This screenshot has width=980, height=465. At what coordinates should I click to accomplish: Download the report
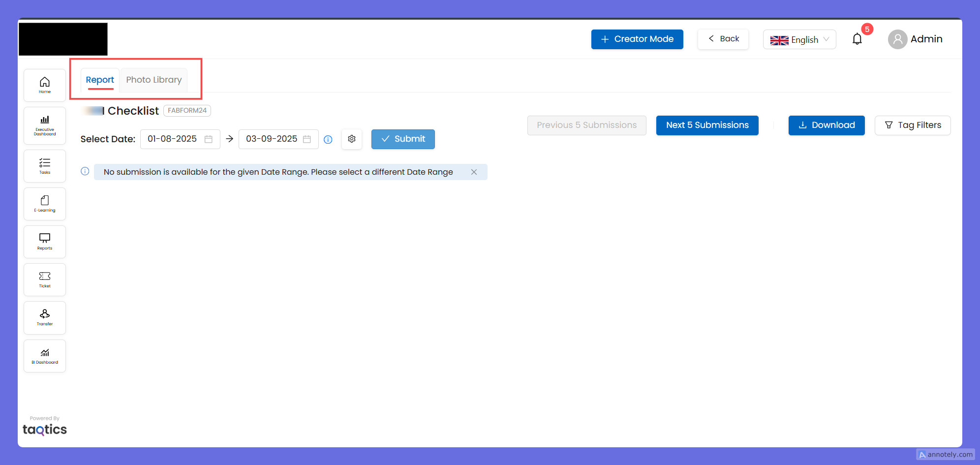pyautogui.click(x=827, y=125)
